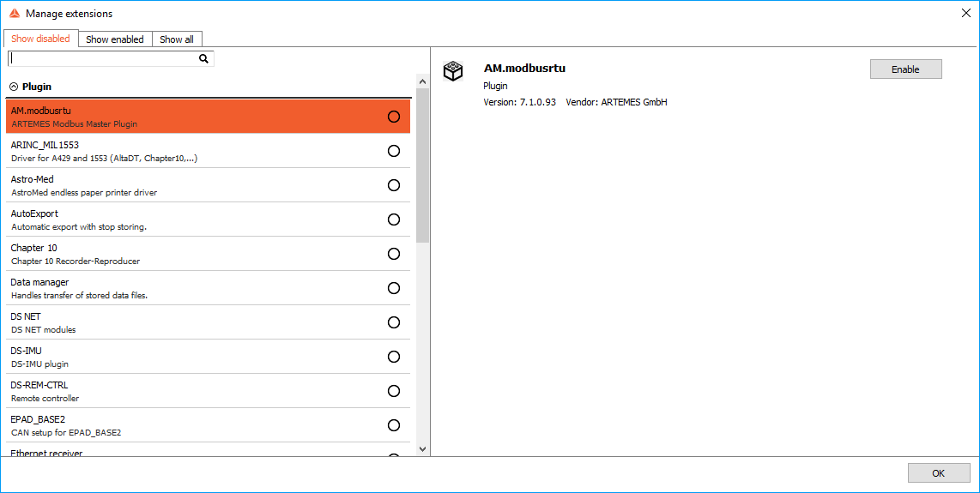
Task: Close the Manage extensions window
Action: click(x=965, y=13)
